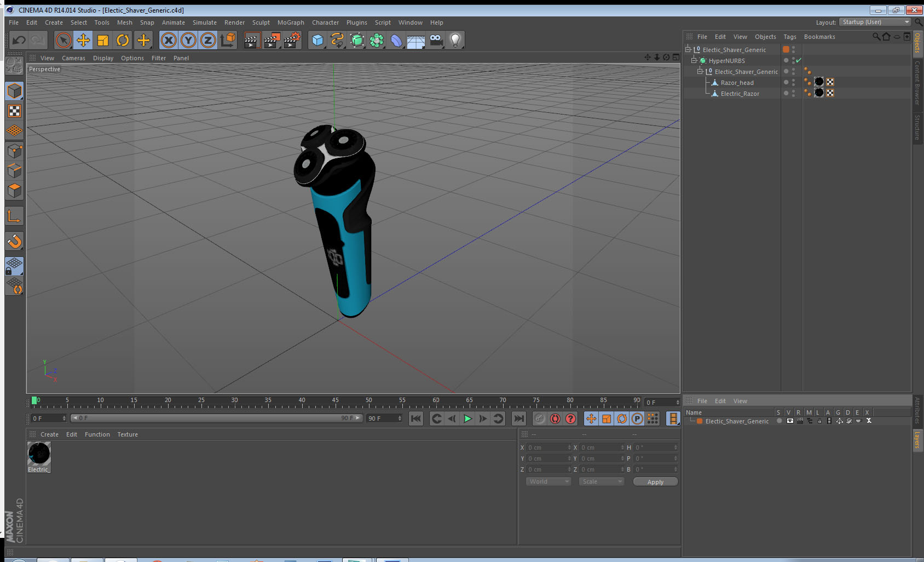This screenshot has height=562, width=924.
Task: Open Render Settings icon
Action: click(x=292, y=40)
